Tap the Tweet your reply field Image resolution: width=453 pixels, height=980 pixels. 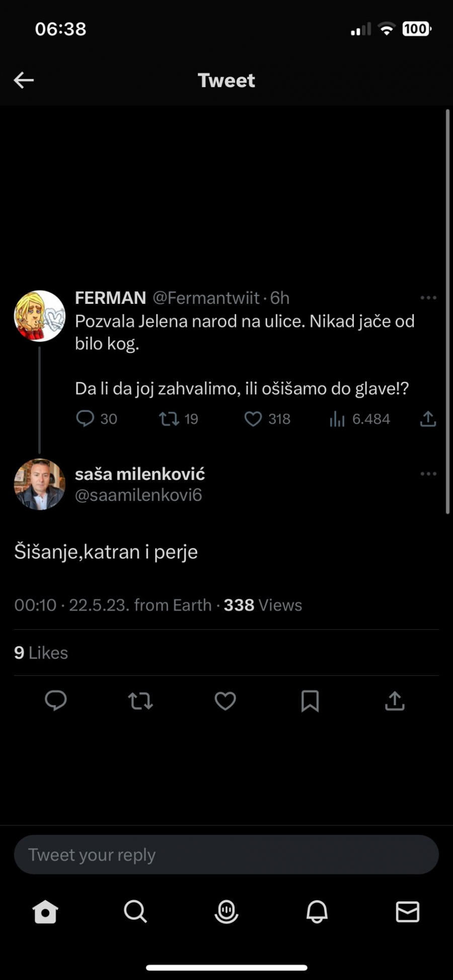click(226, 855)
